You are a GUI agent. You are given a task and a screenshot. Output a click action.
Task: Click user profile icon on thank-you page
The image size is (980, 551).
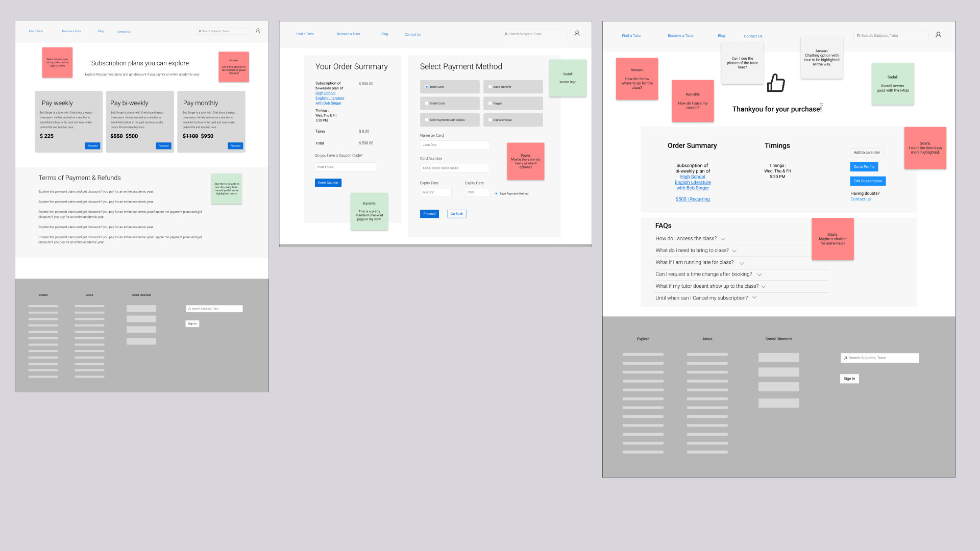click(x=938, y=35)
